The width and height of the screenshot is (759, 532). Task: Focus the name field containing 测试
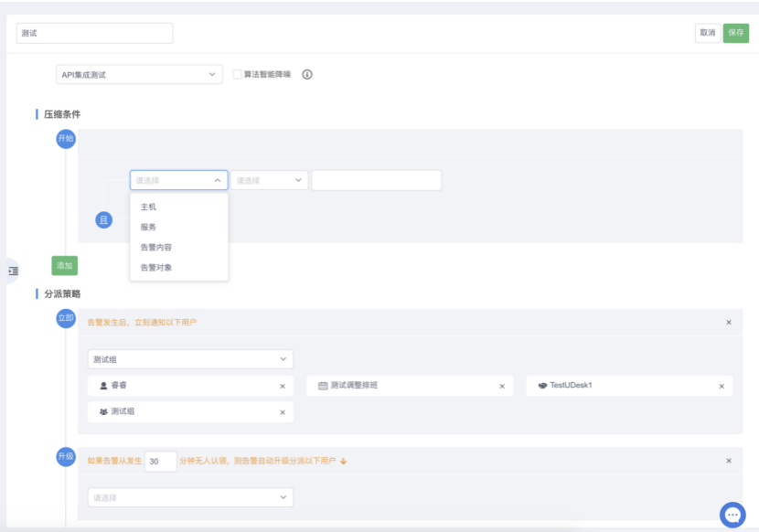[x=95, y=34]
